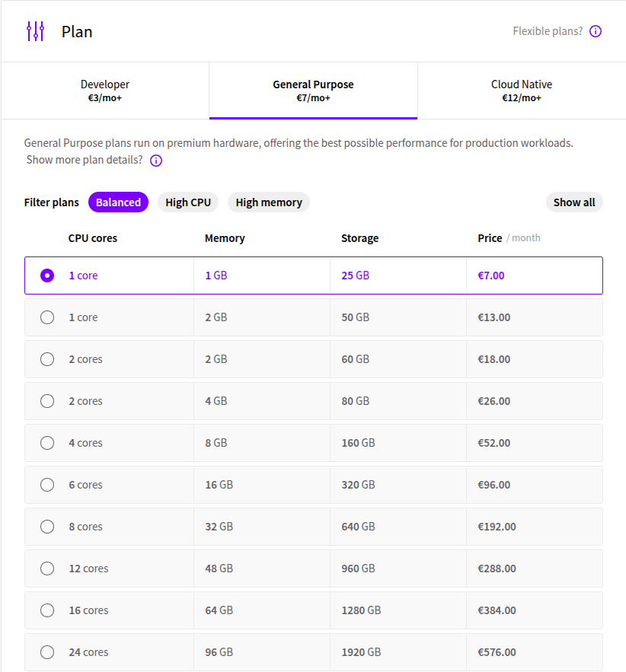626x672 pixels.
Task: Choose the 24 cores plan radio button
Action: (47, 652)
